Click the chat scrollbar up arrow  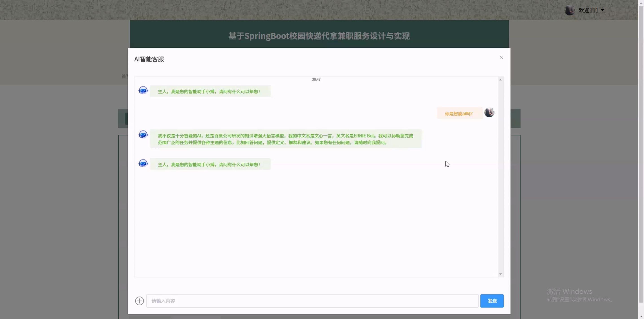click(x=501, y=80)
